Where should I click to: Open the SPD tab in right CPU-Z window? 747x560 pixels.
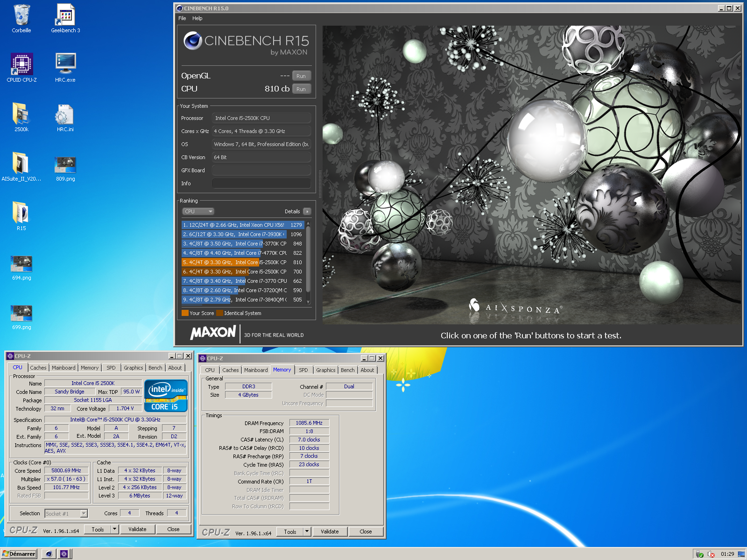[x=303, y=370]
